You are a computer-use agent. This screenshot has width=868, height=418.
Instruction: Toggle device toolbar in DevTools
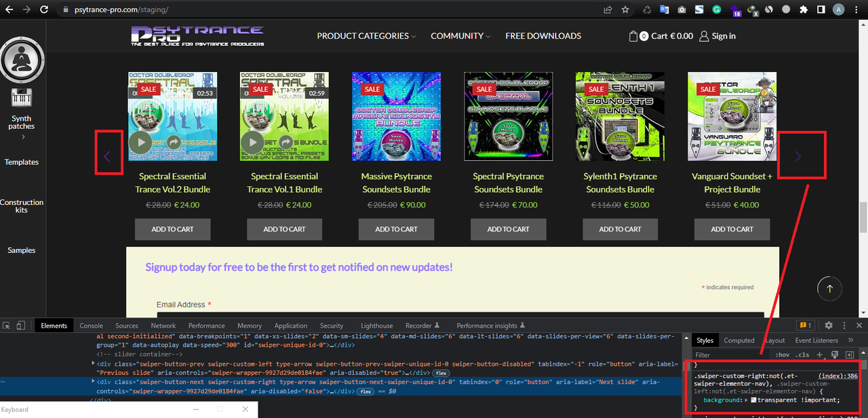click(21, 326)
